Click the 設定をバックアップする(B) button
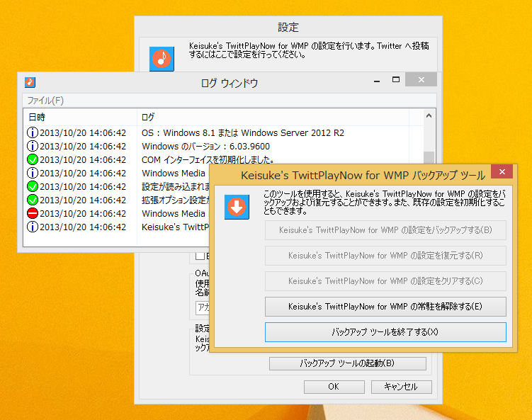This screenshot has height=420, width=532. click(385, 230)
